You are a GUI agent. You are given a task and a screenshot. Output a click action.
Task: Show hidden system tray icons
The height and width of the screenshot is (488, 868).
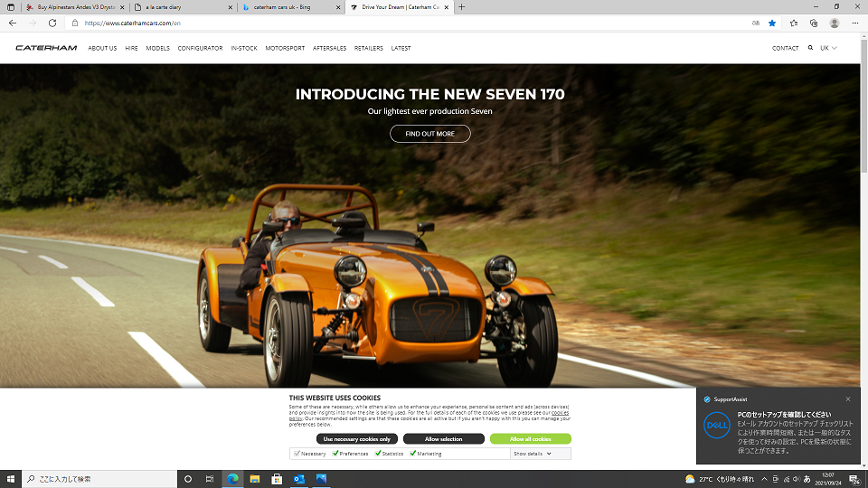(764, 479)
